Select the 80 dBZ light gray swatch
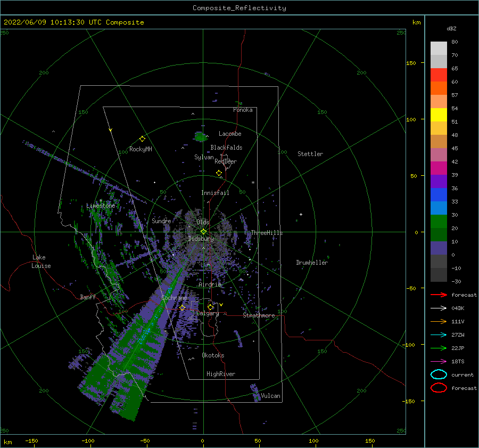 (x=439, y=48)
